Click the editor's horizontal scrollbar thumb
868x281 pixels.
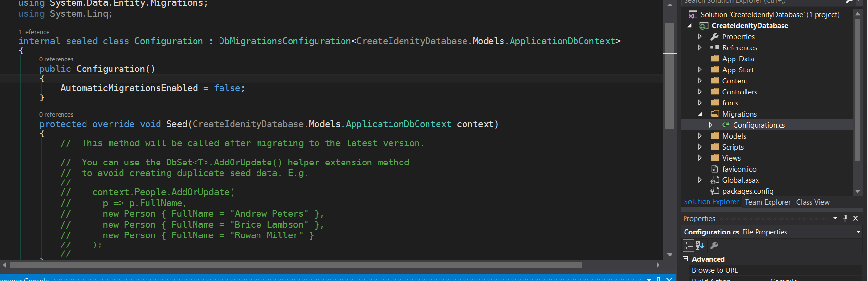pyautogui.click(x=295, y=265)
